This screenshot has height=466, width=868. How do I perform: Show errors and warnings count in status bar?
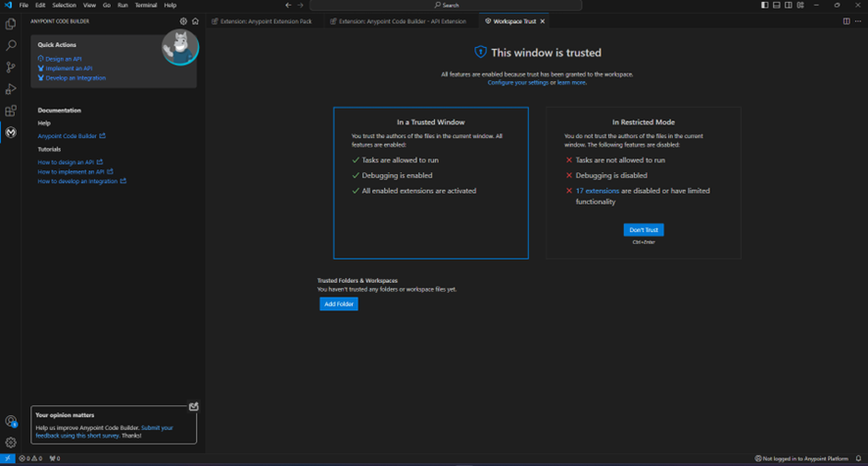(30, 458)
